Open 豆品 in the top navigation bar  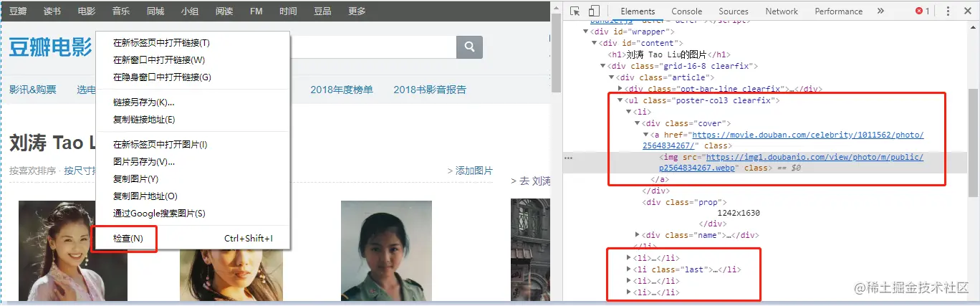tap(322, 11)
